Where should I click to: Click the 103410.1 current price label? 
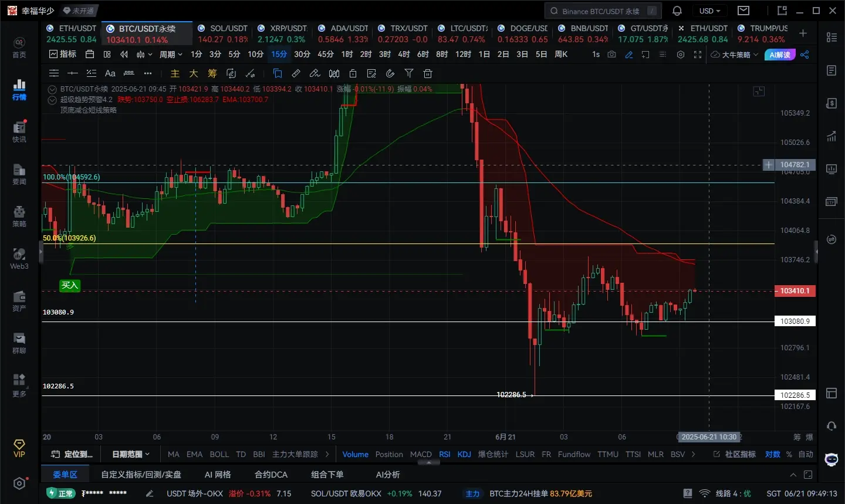pyautogui.click(x=795, y=291)
